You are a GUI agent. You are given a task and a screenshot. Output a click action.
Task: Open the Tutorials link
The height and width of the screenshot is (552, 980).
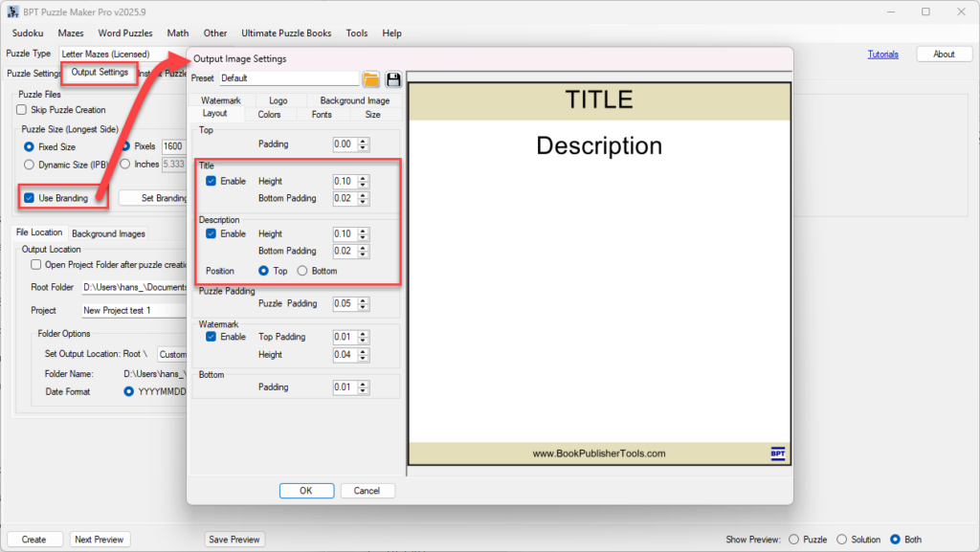[x=882, y=55]
